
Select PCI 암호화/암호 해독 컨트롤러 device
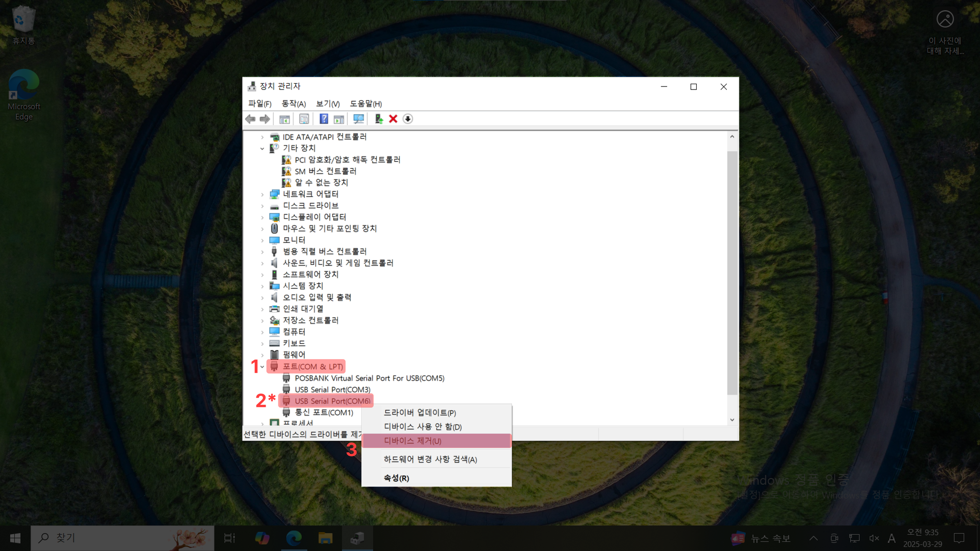347,160
